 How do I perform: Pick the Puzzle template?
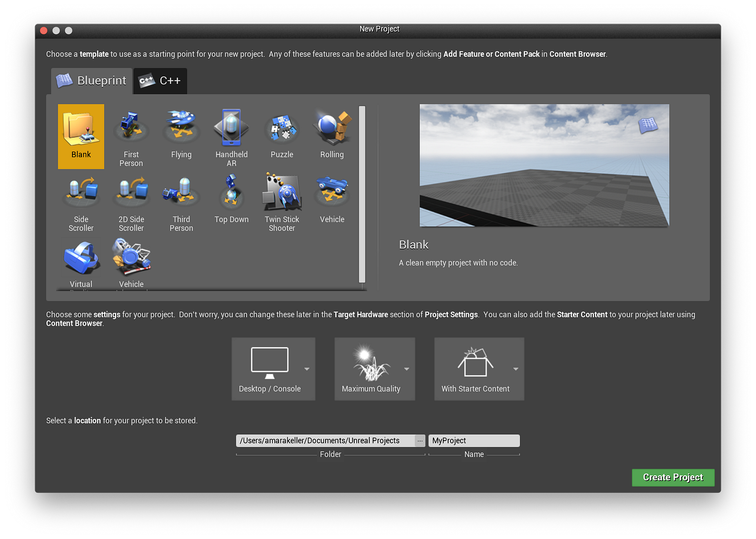(x=281, y=136)
